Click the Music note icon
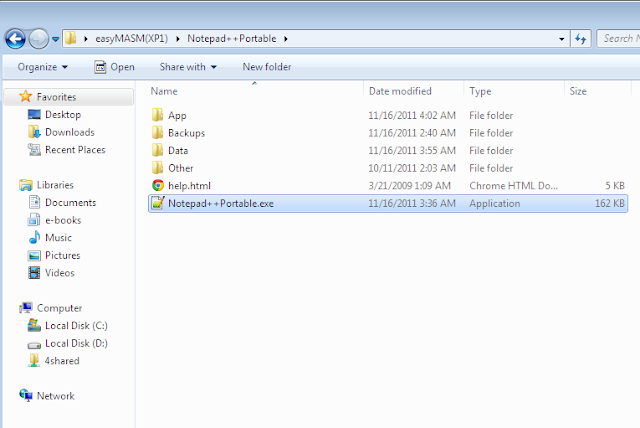640x428 pixels. [35, 237]
